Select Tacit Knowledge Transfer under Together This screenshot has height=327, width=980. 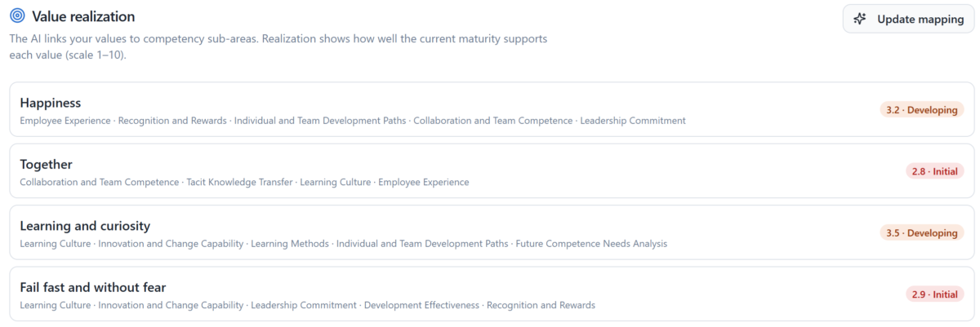(x=239, y=182)
